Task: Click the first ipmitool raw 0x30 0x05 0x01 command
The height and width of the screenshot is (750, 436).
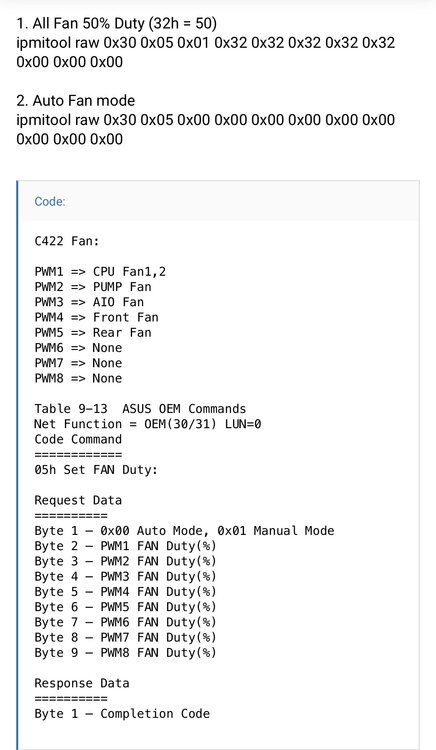Action: (x=206, y=52)
